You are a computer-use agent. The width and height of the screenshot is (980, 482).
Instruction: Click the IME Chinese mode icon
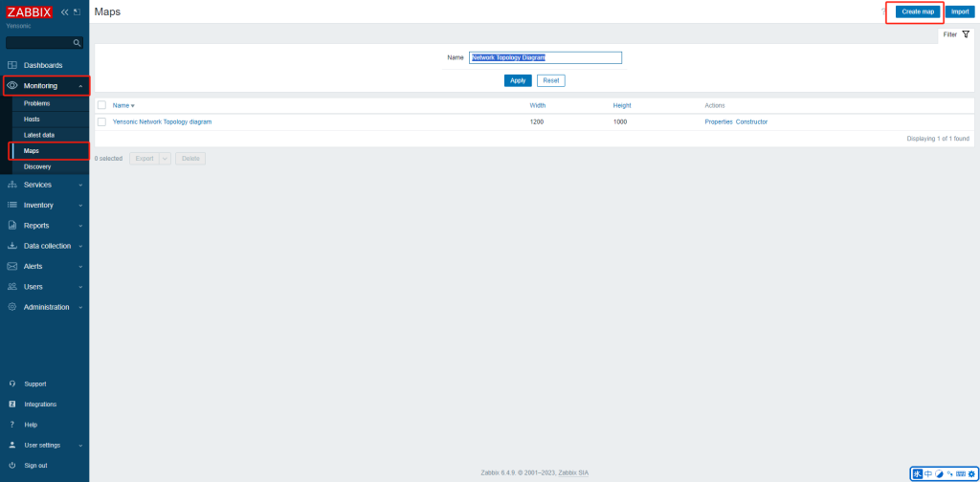click(928, 474)
